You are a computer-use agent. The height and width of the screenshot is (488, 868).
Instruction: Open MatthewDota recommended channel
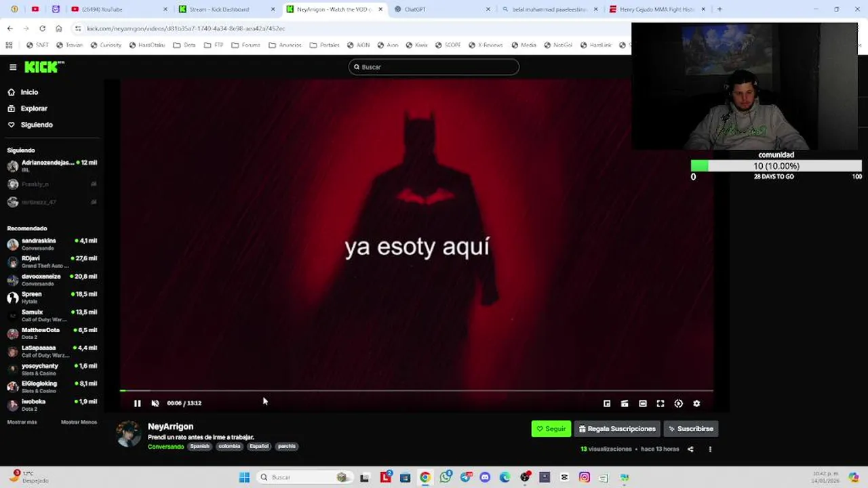tap(52, 333)
